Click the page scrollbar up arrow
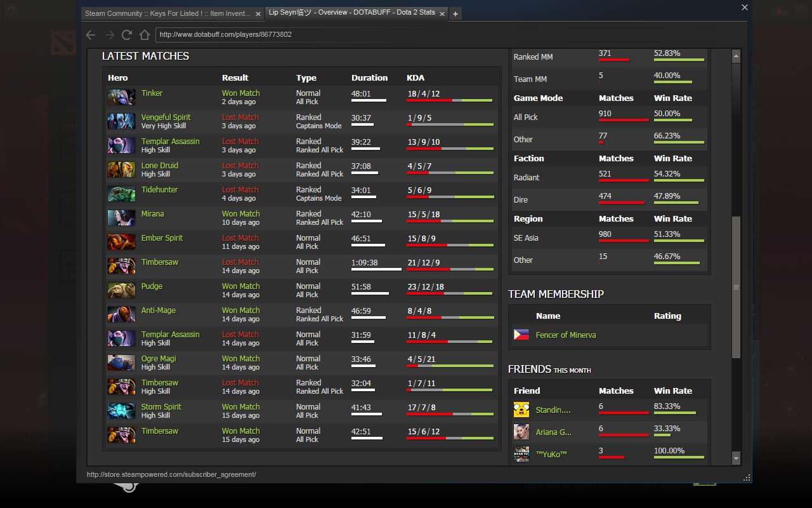 [x=736, y=56]
